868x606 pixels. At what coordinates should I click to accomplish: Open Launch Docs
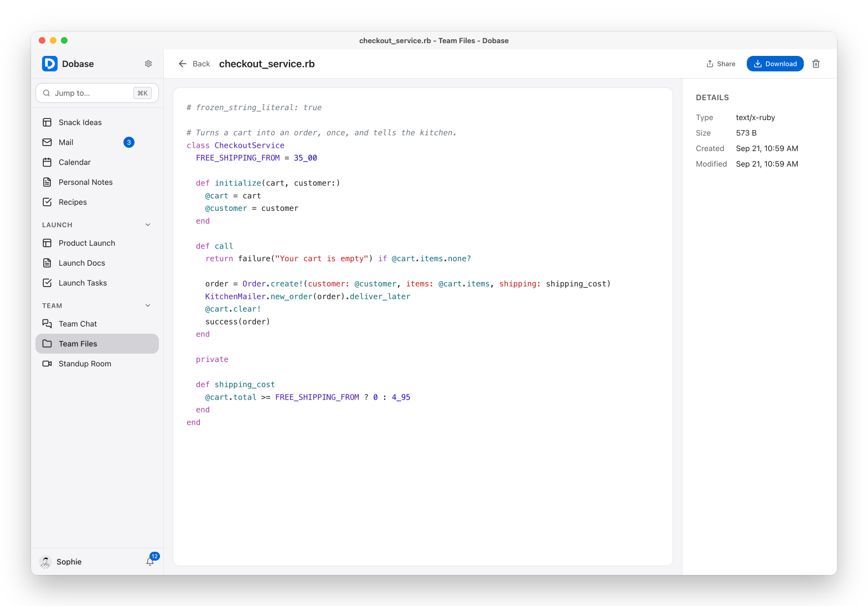97,263
